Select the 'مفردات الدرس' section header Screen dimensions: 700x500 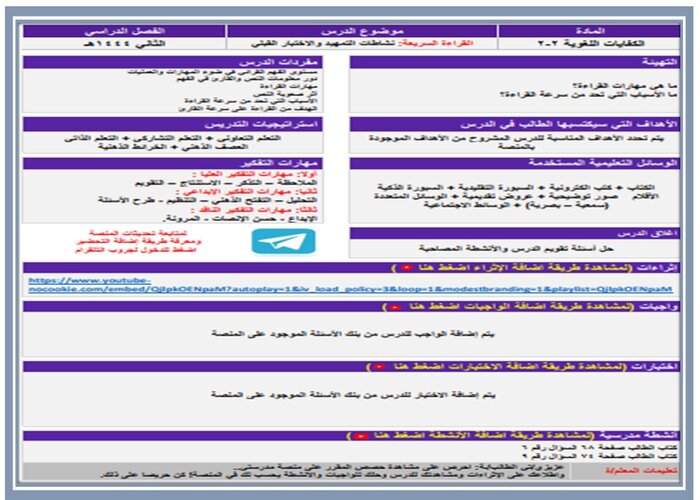[x=173, y=62]
